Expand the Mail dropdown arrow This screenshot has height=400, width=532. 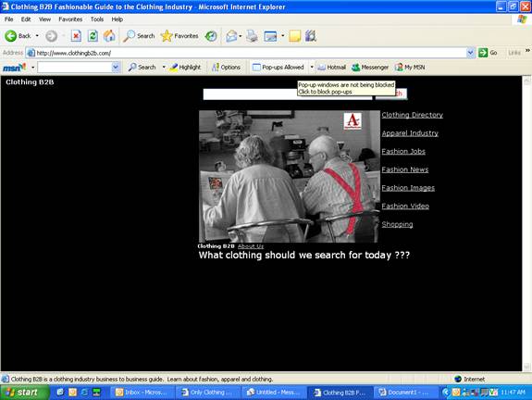click(x=241, y=36)
